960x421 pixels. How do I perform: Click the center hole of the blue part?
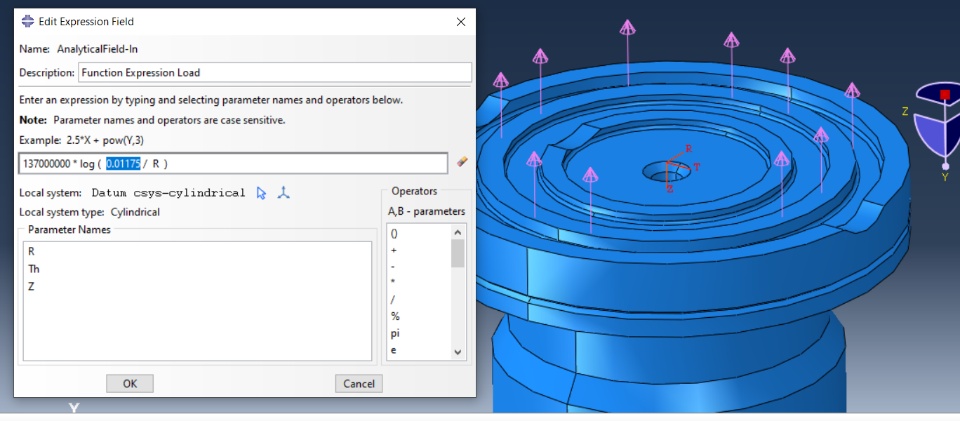[668, 173]
